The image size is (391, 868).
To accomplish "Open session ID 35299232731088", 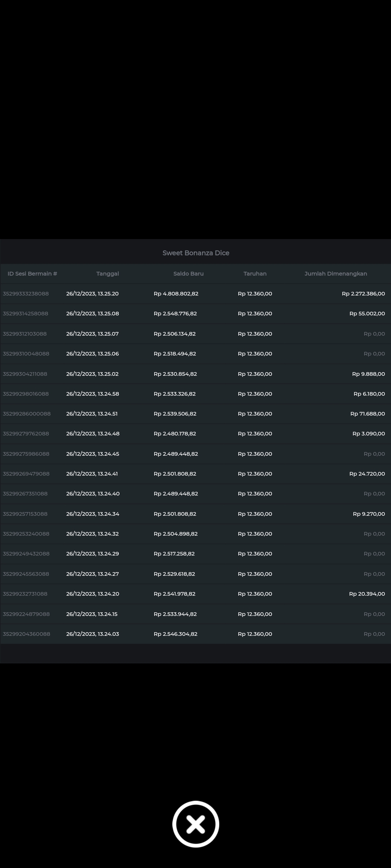I will 25,594.
